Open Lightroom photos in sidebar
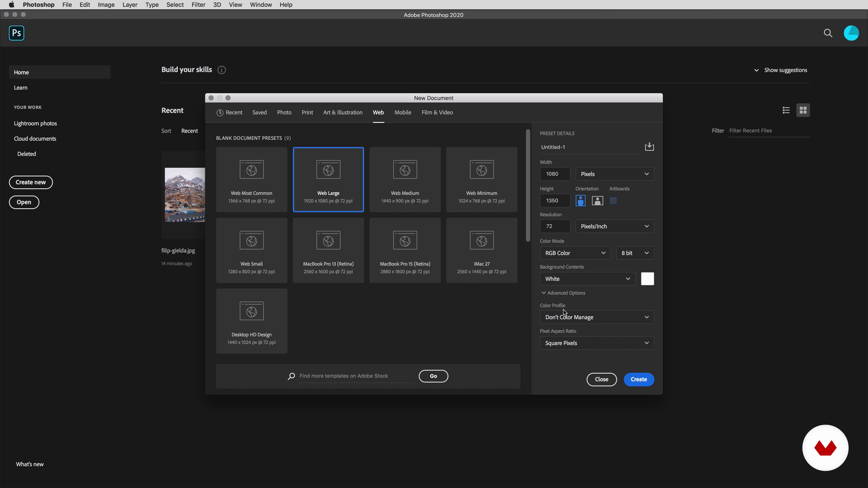 tap(35, 124)
